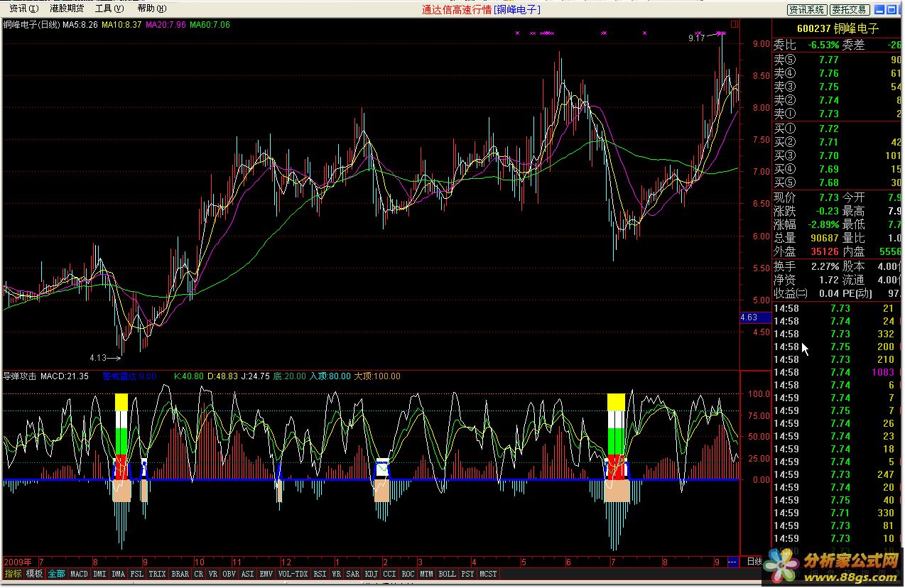The width and height of the screenshot is (905, 588).
Task: Select the MTM indicator tab
Action: click(x=426, y=574)
